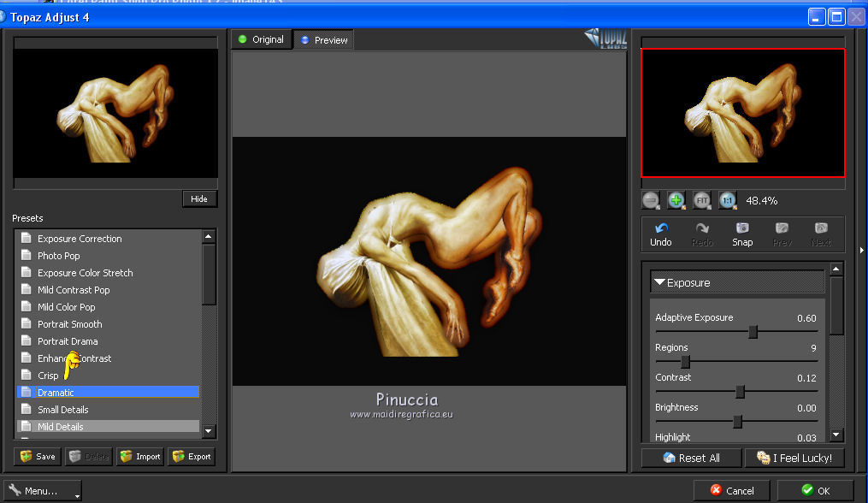The image size is (868, 503).
Task: Click the Highlight value 0.03
Action: point(806,438)
